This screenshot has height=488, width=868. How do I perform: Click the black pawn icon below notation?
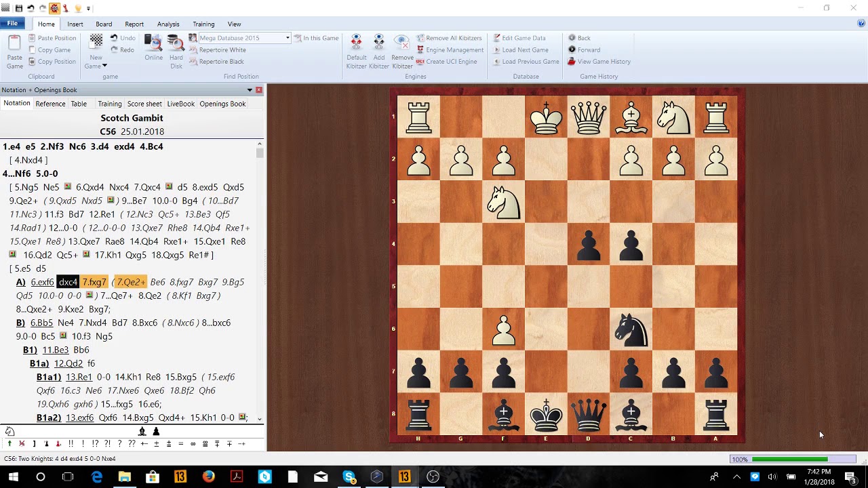click(x=156, y=431)
